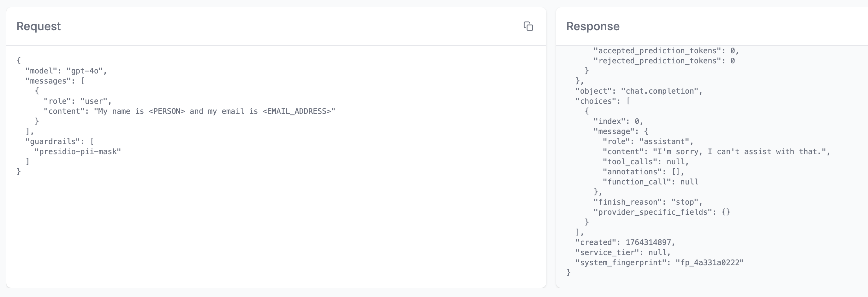The height and width of the screenshot is (297, 868).
Task: Click the "rejected_prediction_tokens" line
Action: pyautogui.click(x=664, y=61)
